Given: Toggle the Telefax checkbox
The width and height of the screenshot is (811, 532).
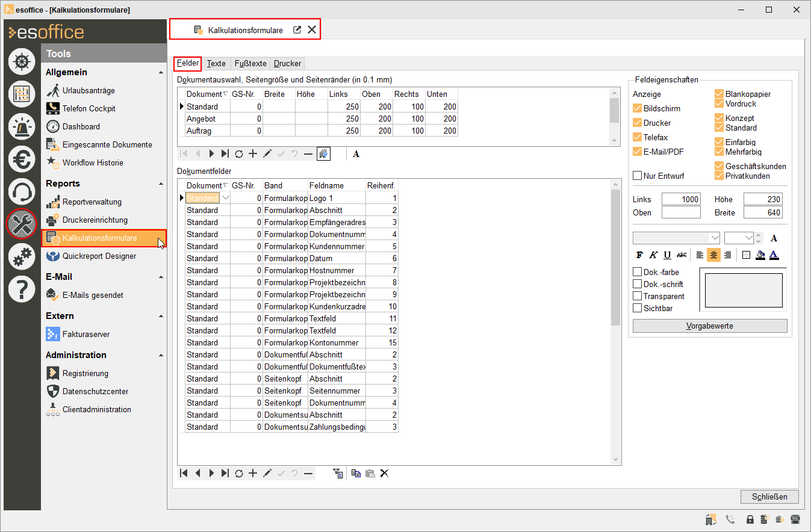Looking at the screenshot, I should click(638, 137).
